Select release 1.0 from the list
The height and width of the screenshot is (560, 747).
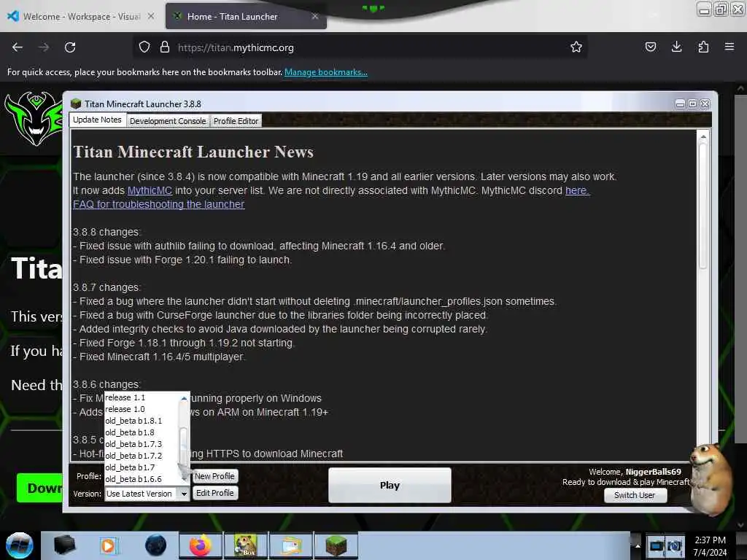141,409
